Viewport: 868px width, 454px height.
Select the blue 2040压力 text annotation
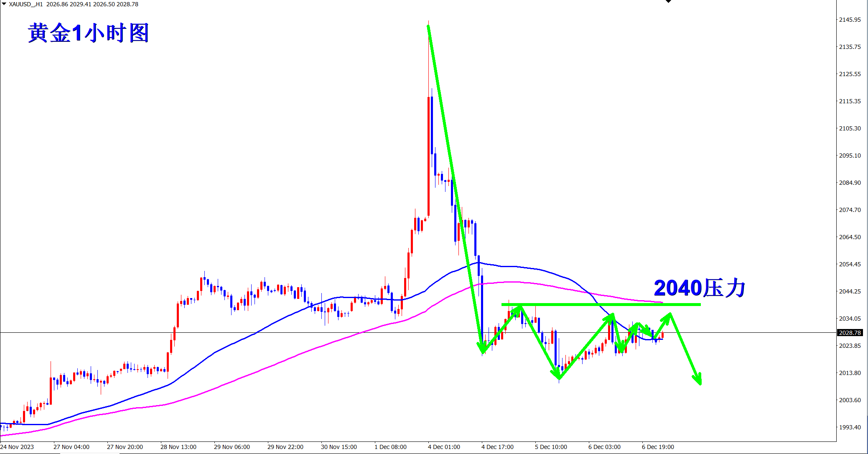pos(699,288)
